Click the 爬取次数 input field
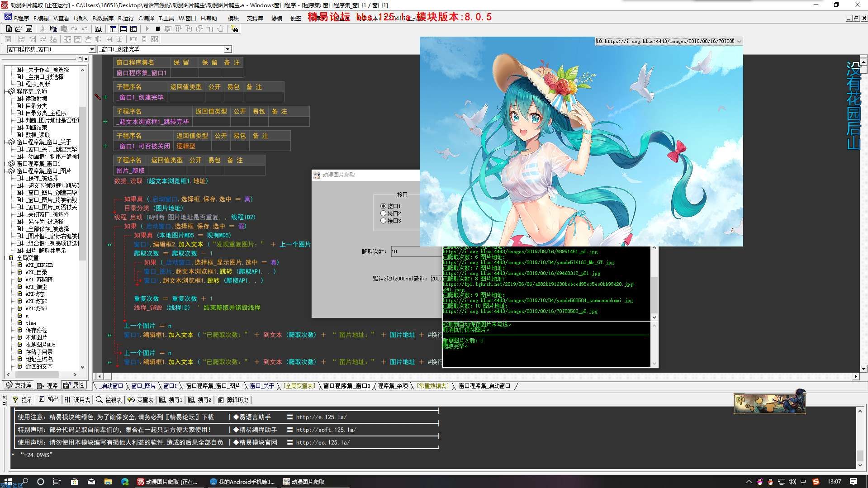The width and height of the screenshot is (868, 488). click(x=416, y=251)
